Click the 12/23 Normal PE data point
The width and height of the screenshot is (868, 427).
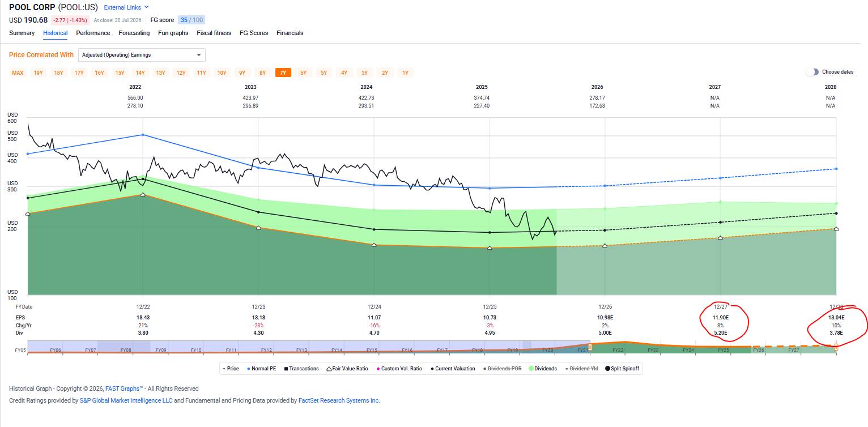(x=258, y=168)
